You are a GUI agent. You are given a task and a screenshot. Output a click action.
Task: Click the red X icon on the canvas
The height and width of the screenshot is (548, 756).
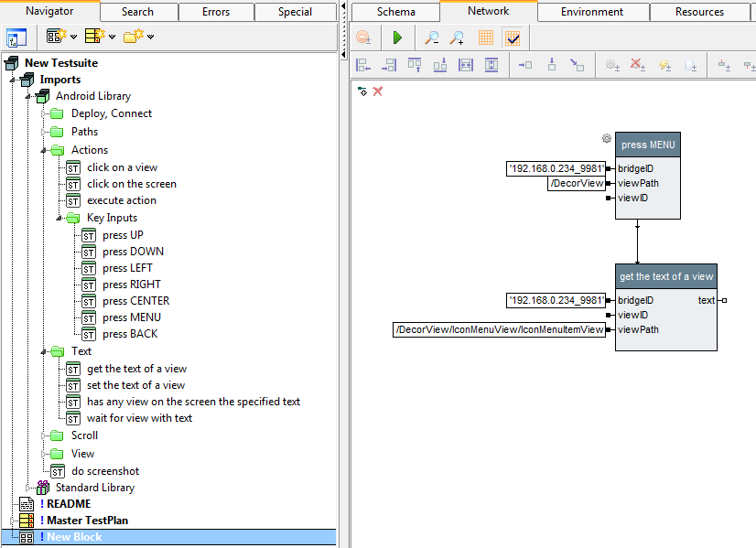378,91
